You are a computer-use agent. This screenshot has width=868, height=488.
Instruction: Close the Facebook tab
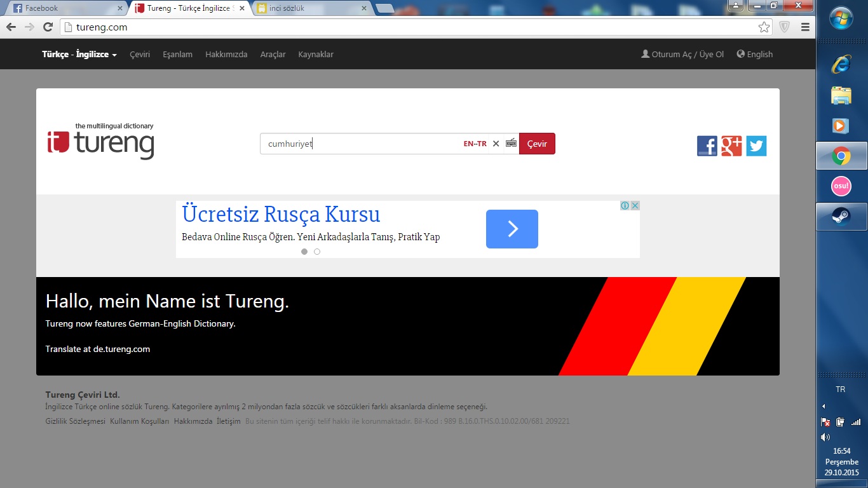(119, 8)
